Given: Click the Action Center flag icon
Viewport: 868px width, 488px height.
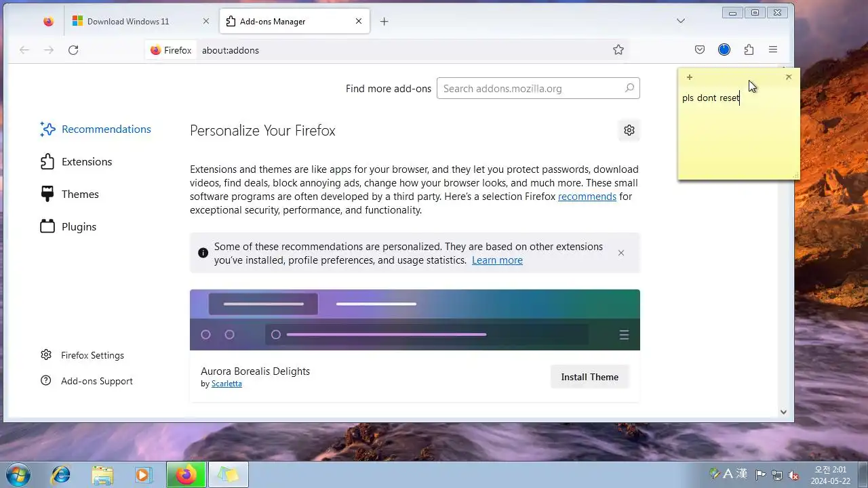Looking at the screenshot, I should [x=761, y=475].
